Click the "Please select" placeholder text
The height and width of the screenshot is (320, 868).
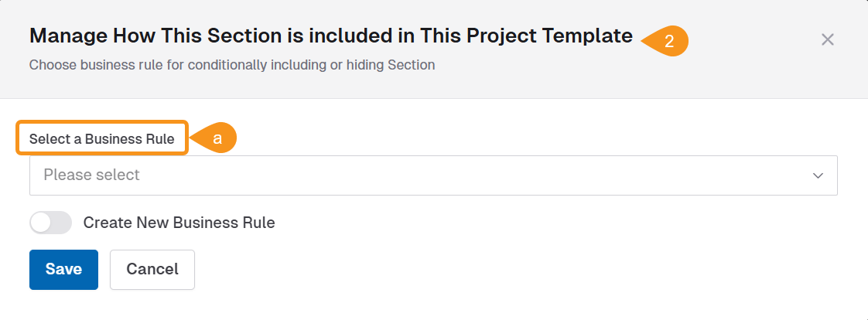91,175
